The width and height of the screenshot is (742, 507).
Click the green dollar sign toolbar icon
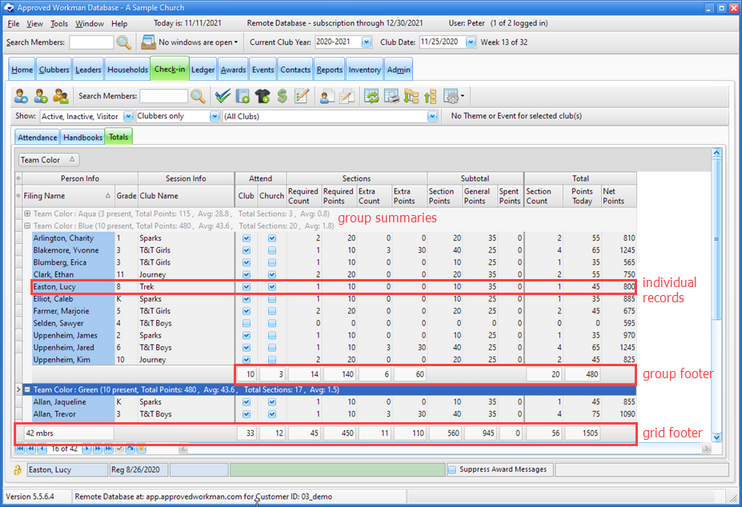(283, 96)
